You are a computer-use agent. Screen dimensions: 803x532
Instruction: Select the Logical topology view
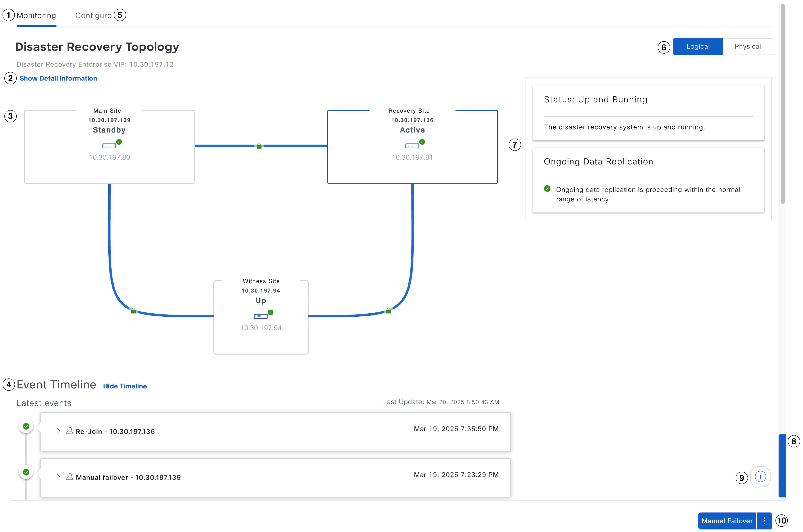[x=697, y=46]
